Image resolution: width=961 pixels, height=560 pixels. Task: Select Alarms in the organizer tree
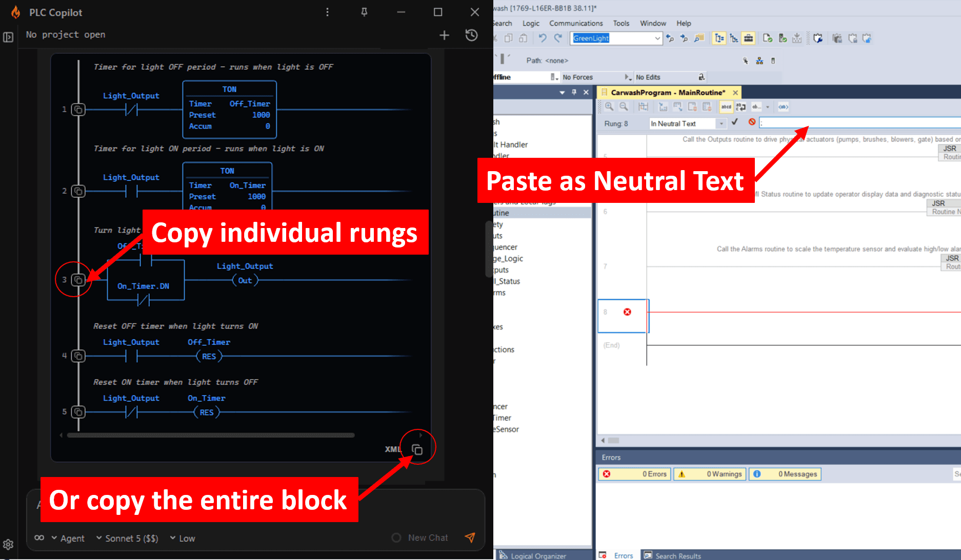click(x=499, y=293)
